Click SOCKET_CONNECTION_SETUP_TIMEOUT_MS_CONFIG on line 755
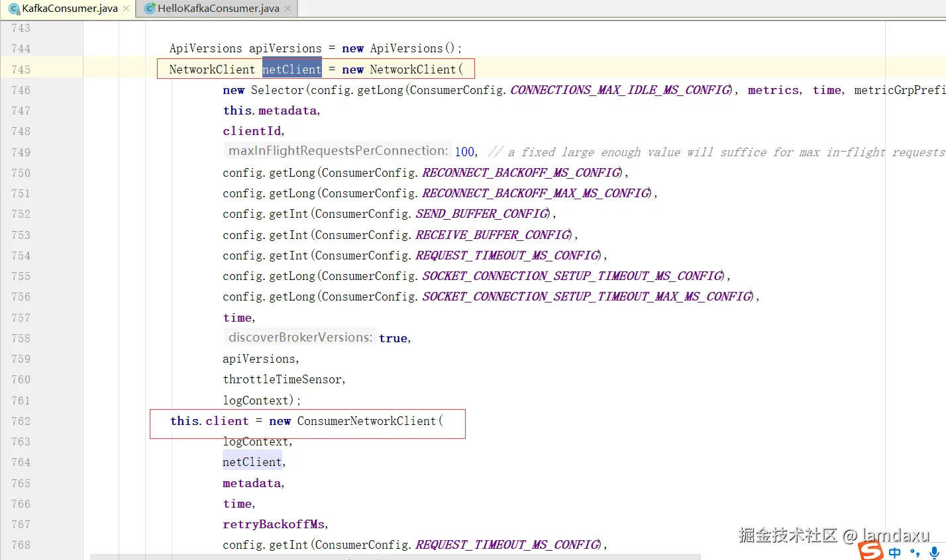Screen dimensions: 946x560 pyautogui.click(x=572, y=276)
